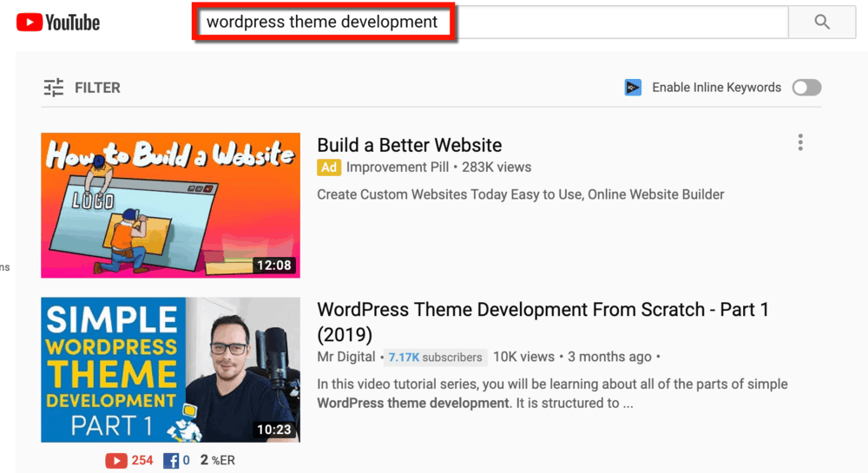Click the search magnifier button
Screen dimensions: 868x473
(822, 22)
